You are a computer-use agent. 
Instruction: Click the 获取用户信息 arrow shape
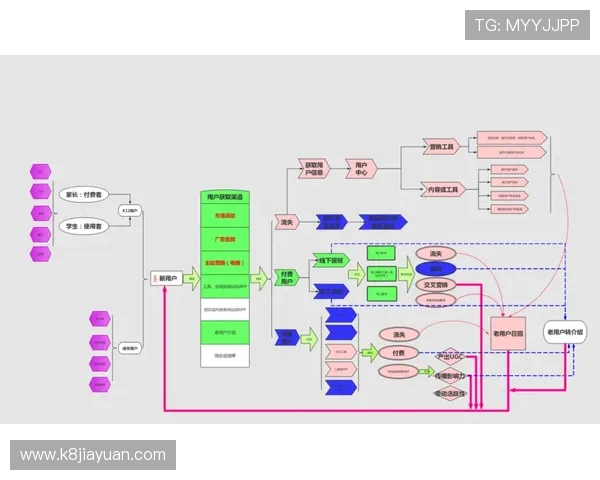tap(314, 168)
